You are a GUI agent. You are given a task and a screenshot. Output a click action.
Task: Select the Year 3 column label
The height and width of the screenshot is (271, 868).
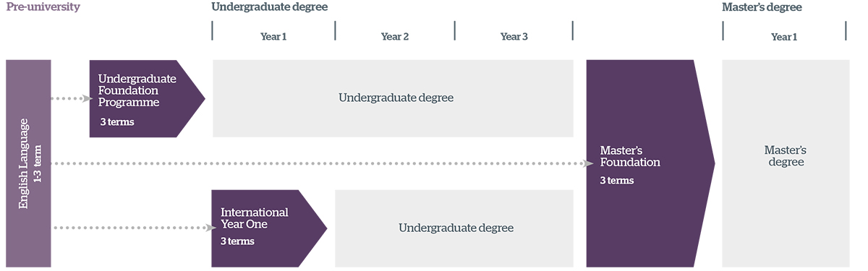(514, 37)
